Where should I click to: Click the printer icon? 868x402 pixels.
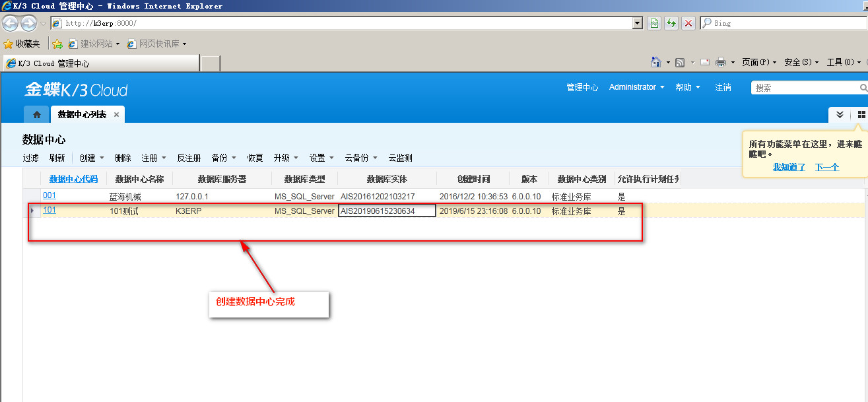coord(721,62)
